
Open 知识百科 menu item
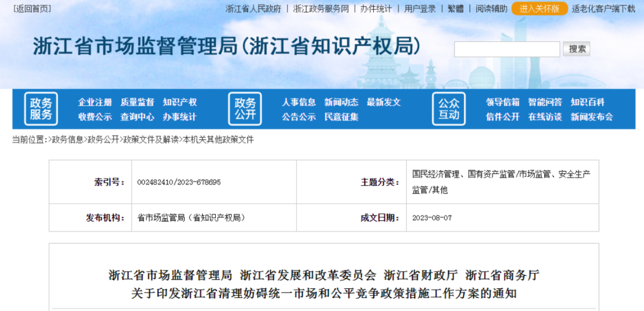588,102
